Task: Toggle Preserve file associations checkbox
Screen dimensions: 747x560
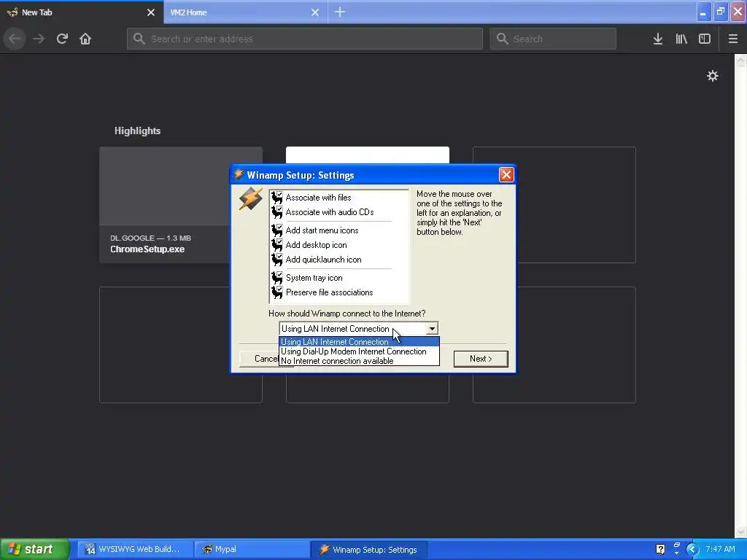Action: [279, 290]
